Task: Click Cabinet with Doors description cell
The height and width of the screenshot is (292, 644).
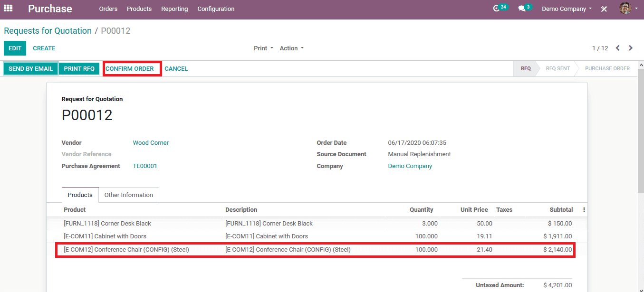Action: pyautogui.click(x=267, y=236)
